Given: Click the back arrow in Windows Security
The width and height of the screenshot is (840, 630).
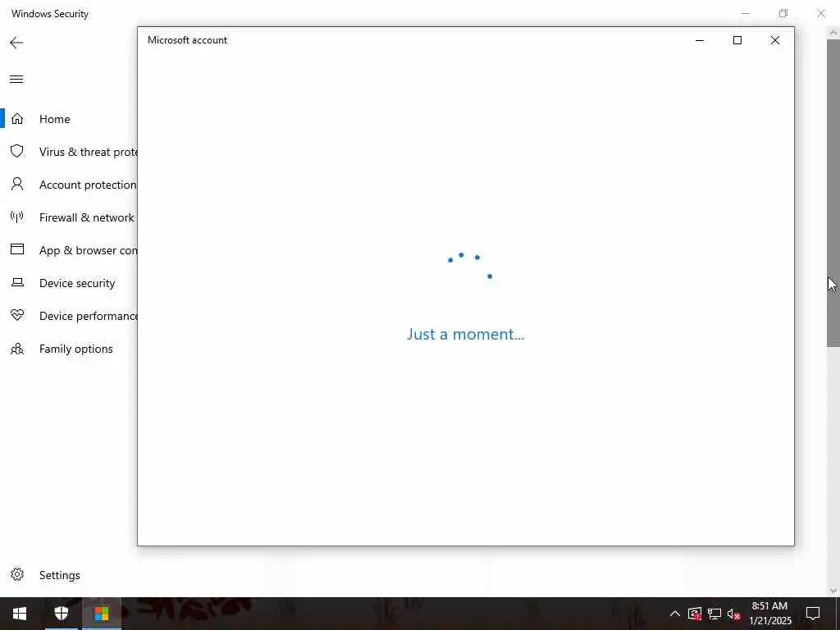Looking at the screenshot, I should pos(16,43).
